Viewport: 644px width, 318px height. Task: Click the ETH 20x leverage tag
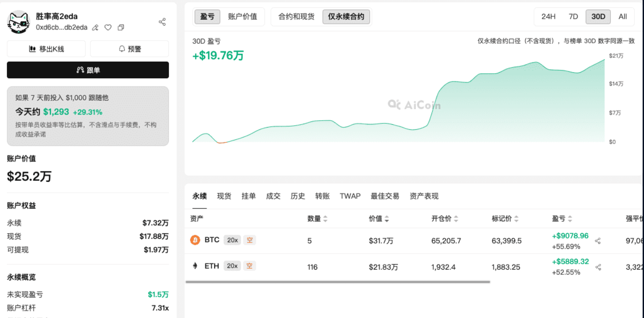232,266
